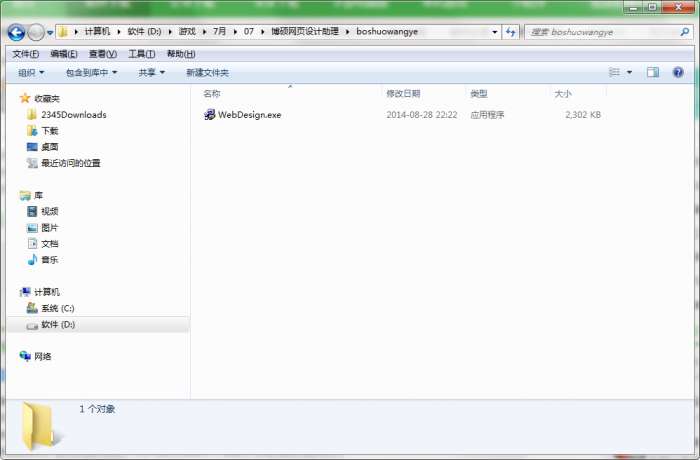The height and width of the screenshot is (460, 700).
Task: Click the 下载 folder icon
Action: (32, 131)
